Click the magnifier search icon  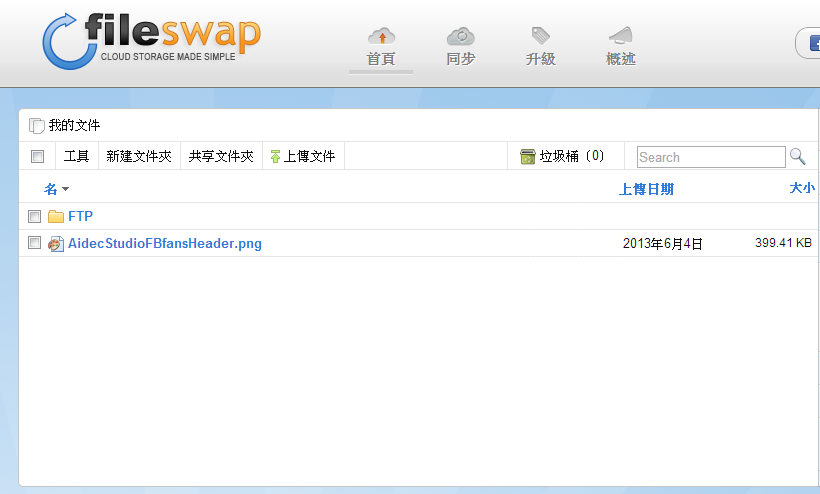pos(798,156)
